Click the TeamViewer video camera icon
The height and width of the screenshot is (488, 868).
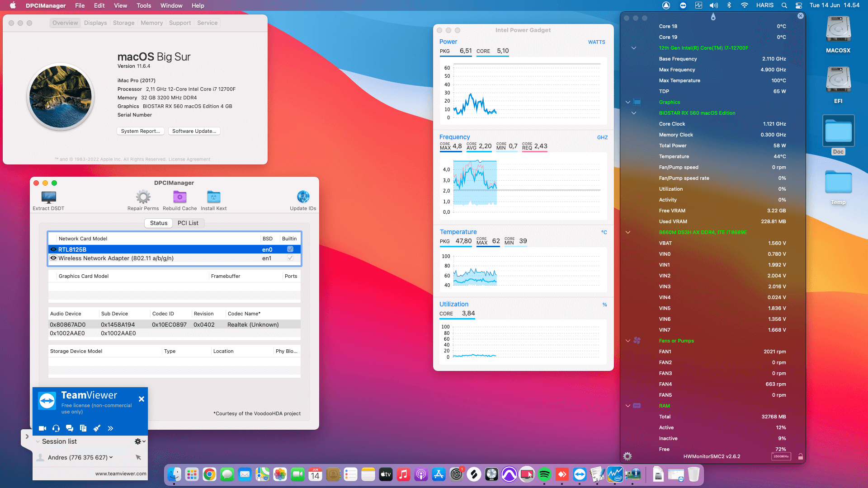42,428
